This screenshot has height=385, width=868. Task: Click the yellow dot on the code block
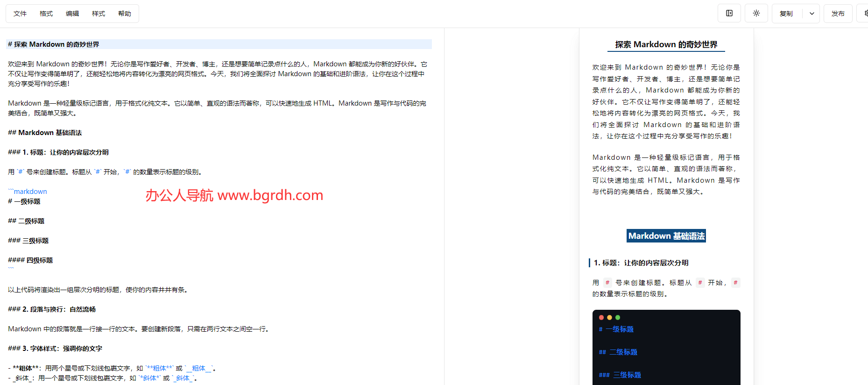point(609,318)
